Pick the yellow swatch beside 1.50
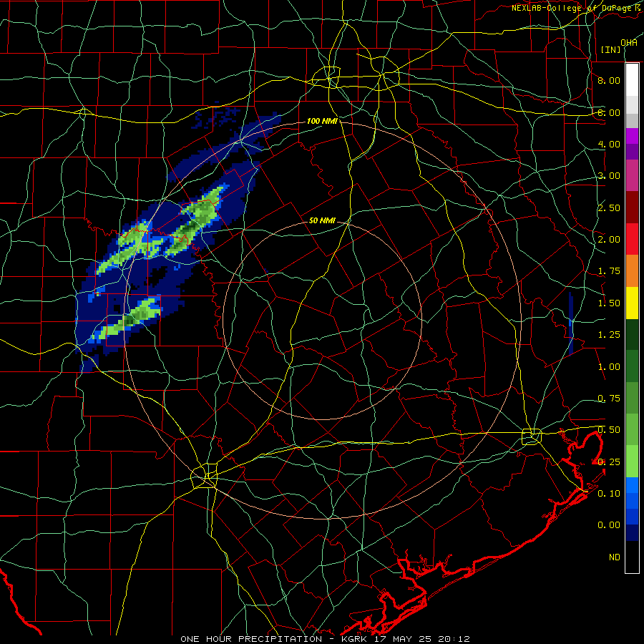 (x=632, y=303)
